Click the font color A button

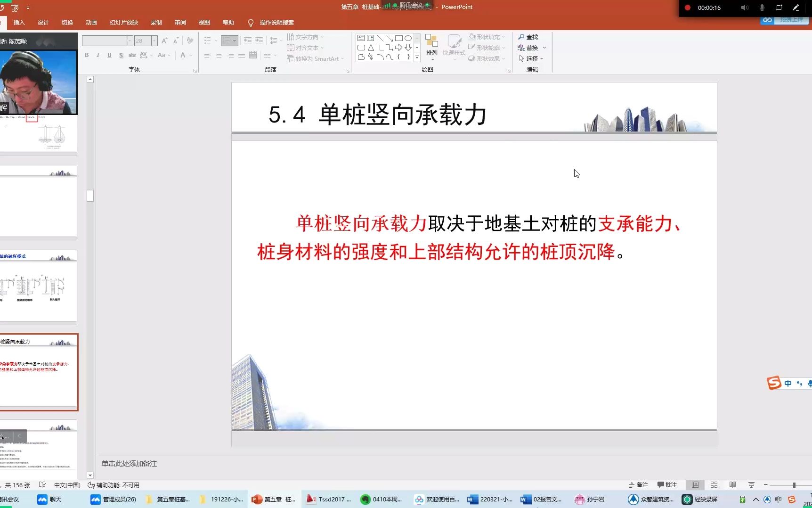coord(183,55)
